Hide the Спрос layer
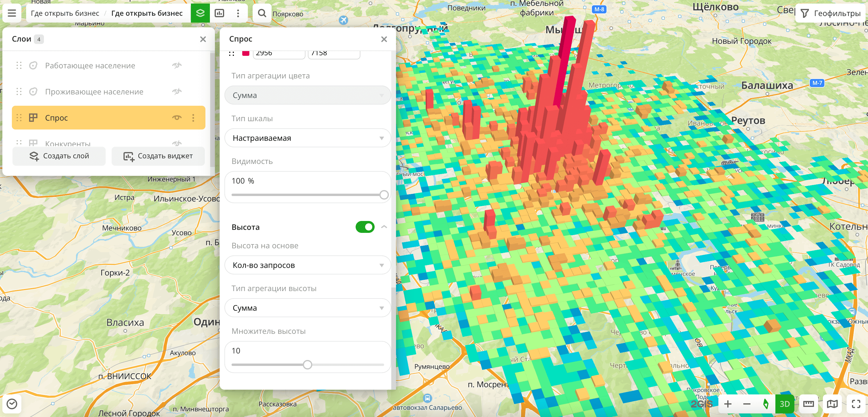 pyautogui.click(x=177, y=118)
